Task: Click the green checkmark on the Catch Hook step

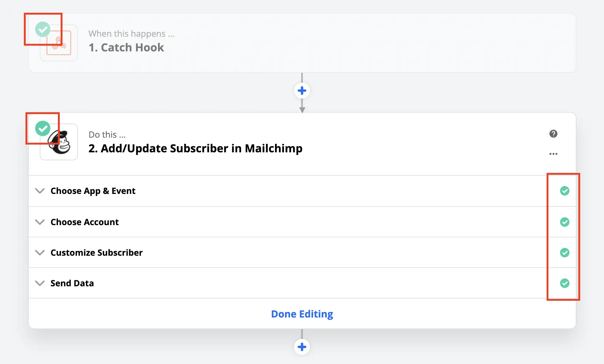Action: click(x=43, y=29)
